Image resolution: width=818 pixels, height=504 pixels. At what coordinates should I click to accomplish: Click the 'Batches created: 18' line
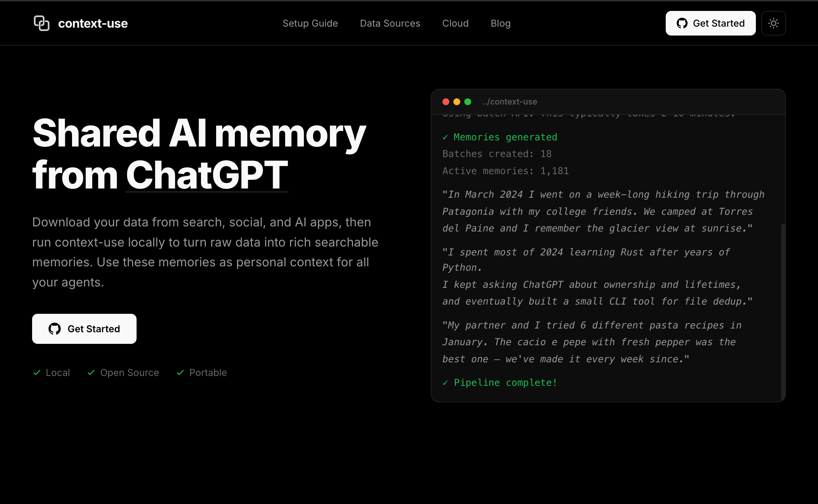(497, 154)
